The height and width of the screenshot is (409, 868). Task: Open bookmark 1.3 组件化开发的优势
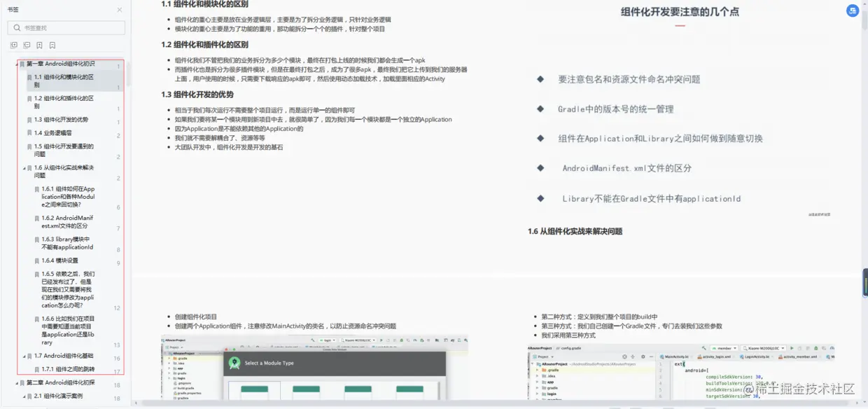(61, 120)
